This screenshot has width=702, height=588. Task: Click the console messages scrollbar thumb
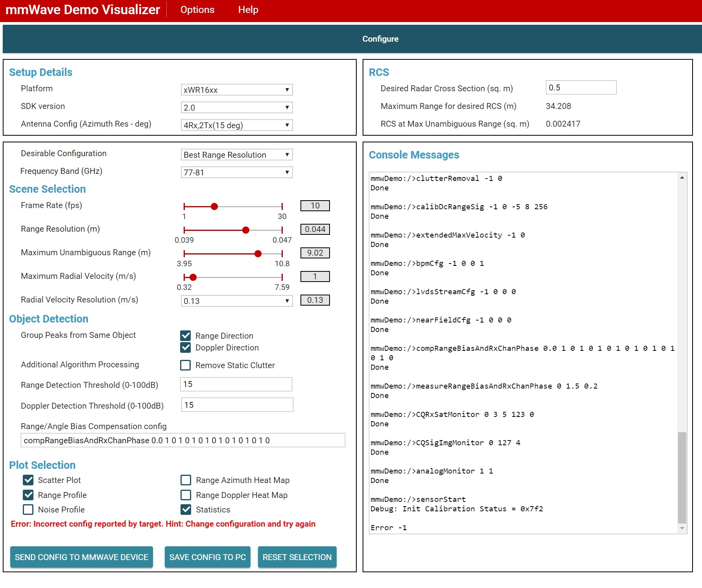point(682,477)
